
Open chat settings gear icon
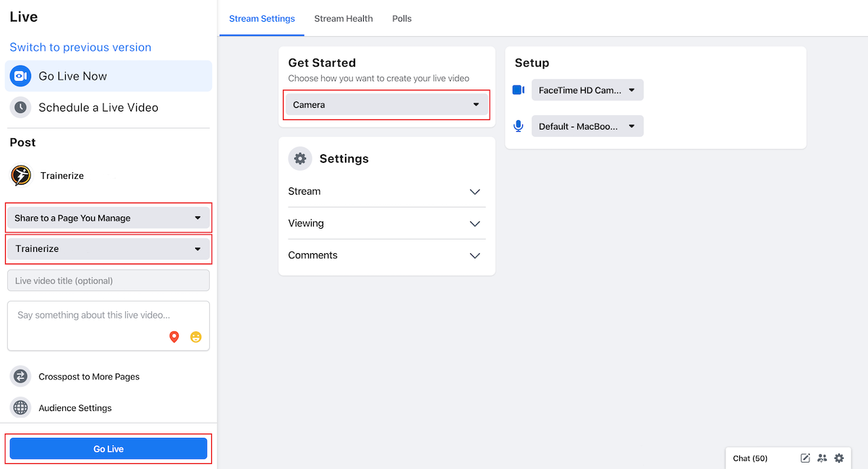pyautogui.click(x=839, y=458)
